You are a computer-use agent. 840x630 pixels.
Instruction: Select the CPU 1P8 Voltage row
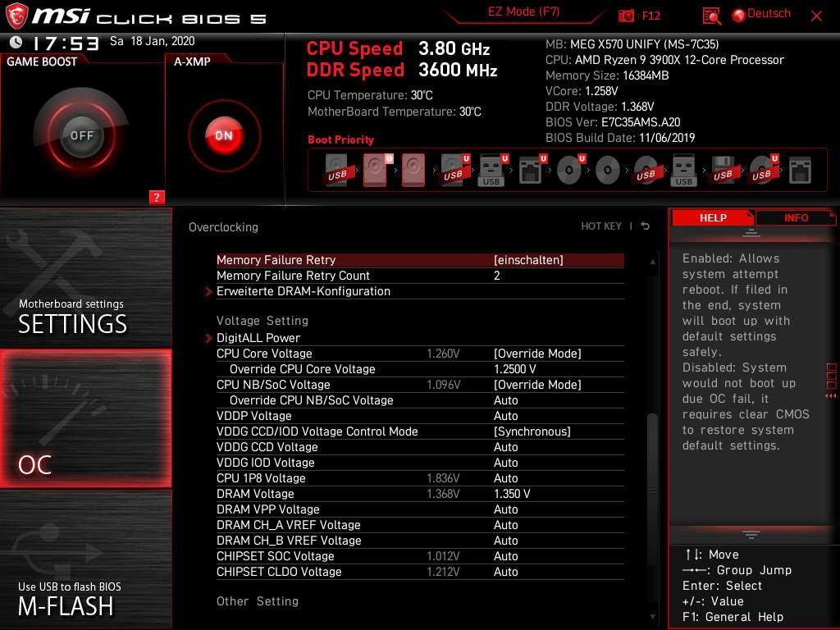pos(420,478)
